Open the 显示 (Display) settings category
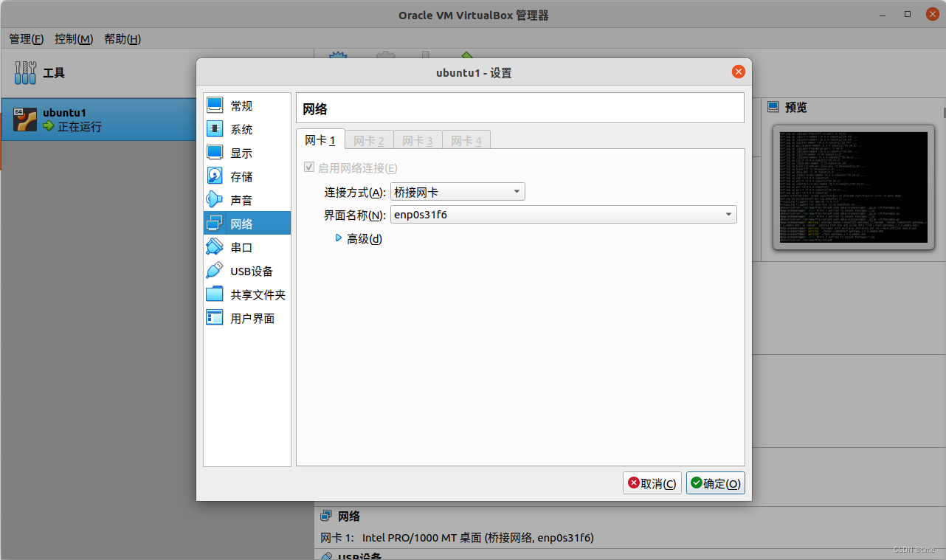This screenshot has height=560, width=946. pos(247,153)
